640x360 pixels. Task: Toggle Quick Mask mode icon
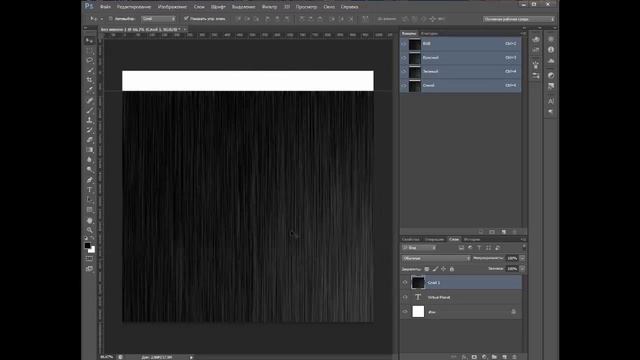coord(89,259)
